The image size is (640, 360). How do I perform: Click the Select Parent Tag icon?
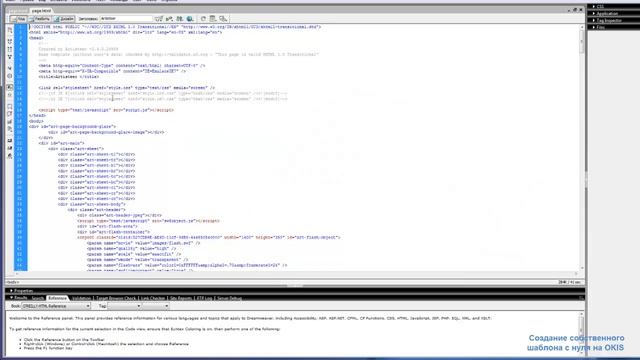point(10,68)
